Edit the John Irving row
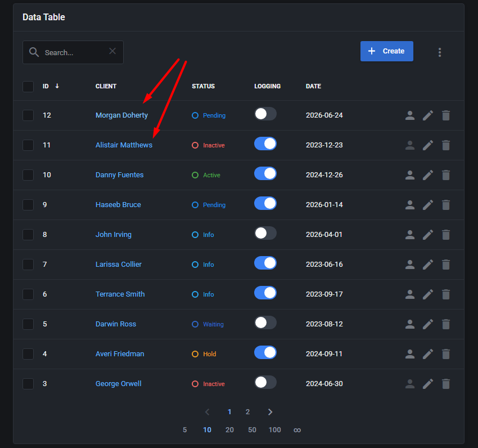Image resolution: width=478 pixels, height=448 pixels. (428, 235)
